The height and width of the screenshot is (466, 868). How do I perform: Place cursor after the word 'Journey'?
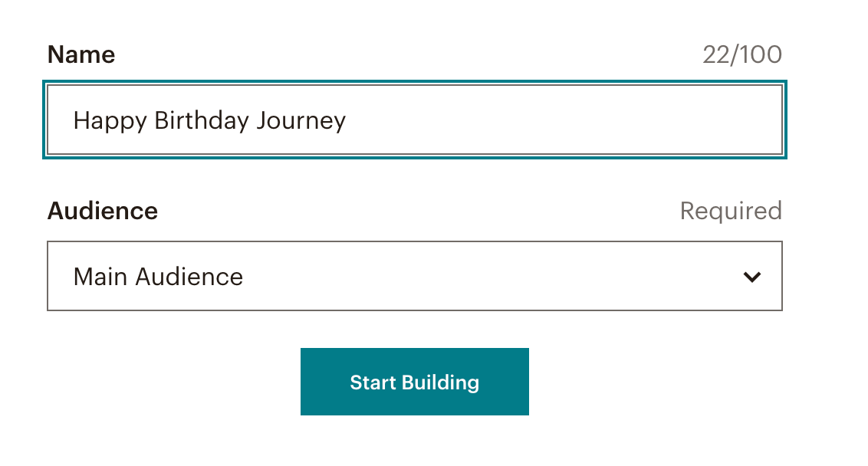(x=347, y=120)
